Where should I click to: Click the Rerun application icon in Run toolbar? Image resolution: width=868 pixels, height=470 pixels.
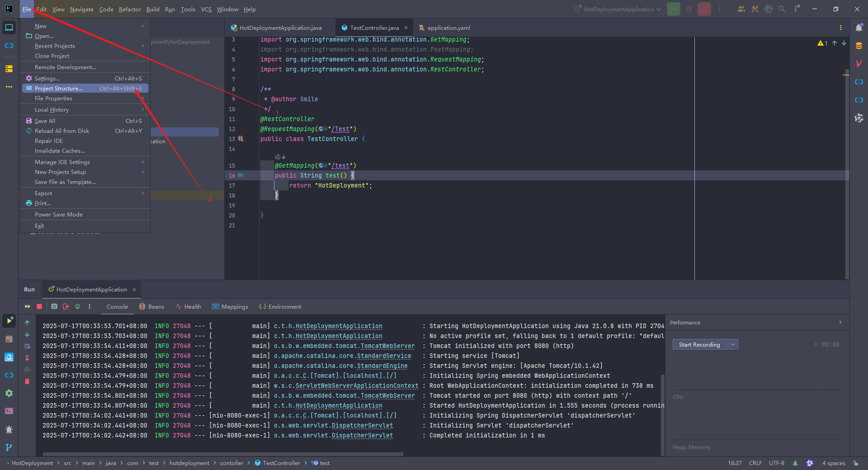[28, 306]
